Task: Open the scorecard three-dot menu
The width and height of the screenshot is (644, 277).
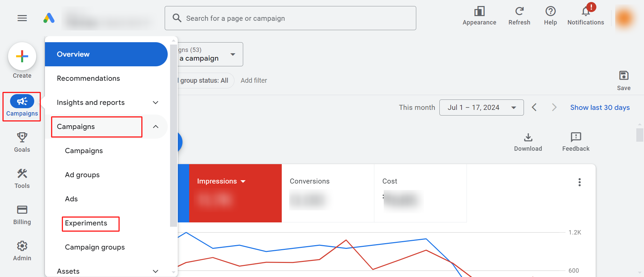Action: click(580, 182)
